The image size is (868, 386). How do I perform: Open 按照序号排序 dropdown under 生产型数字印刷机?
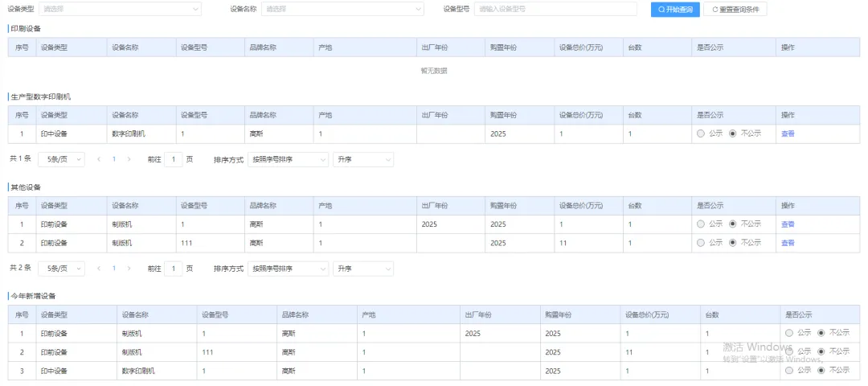click(288, 159)
